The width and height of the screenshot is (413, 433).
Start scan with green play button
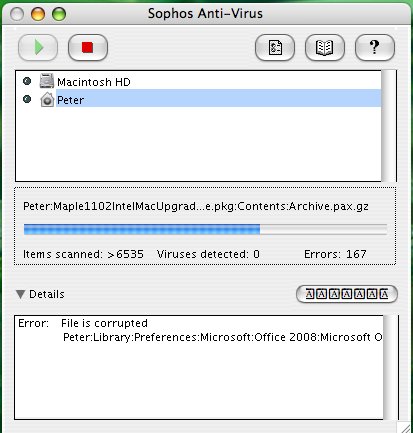[x=38, y=47]
